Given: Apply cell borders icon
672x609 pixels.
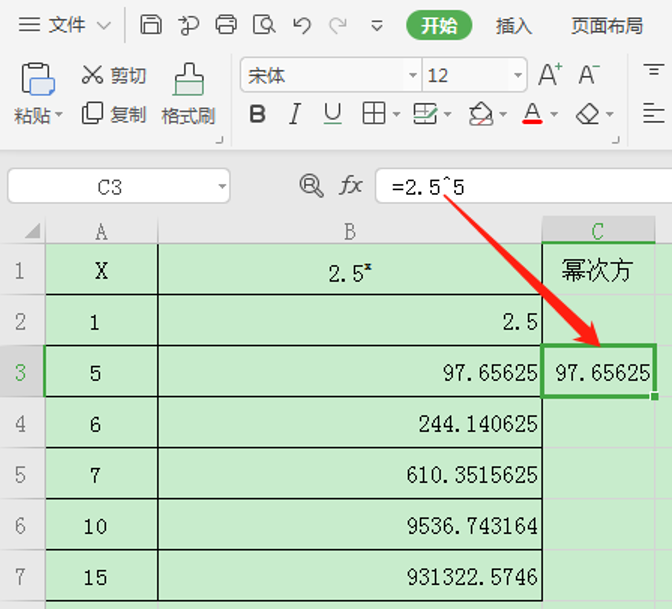Looking at the screenshot, I should [x=374, y=114].
